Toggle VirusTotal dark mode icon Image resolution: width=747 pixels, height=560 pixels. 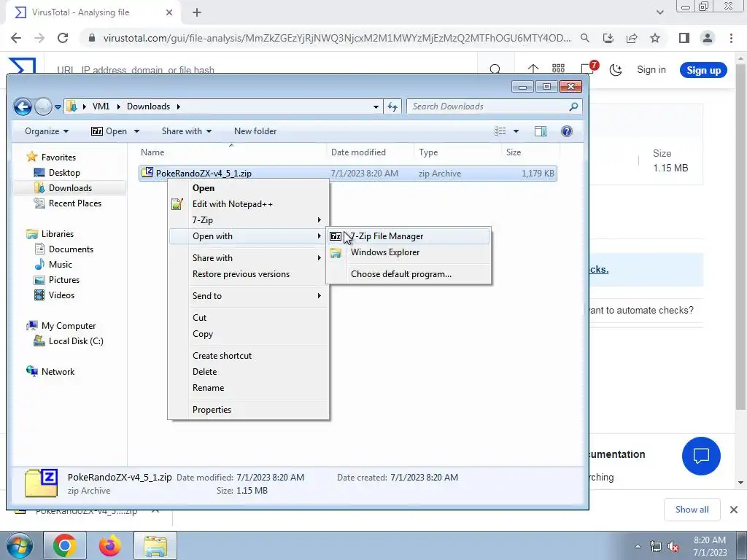[616, 70]
